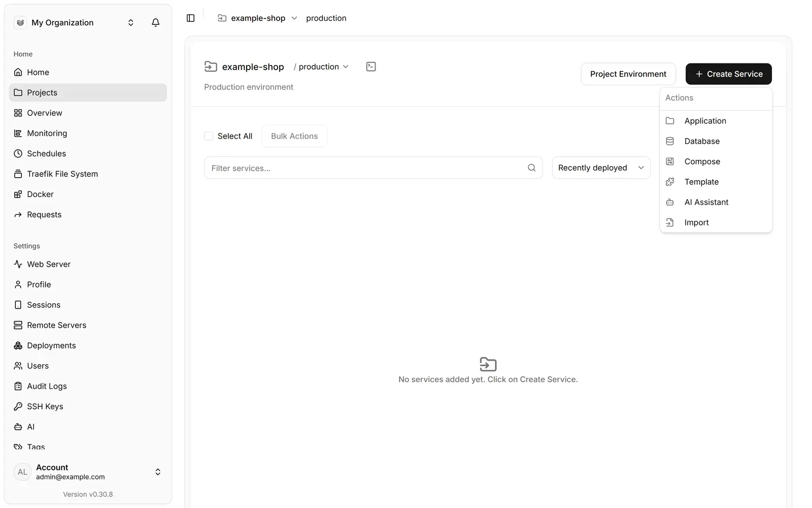Click the Filter services input field

pos(374,168)
